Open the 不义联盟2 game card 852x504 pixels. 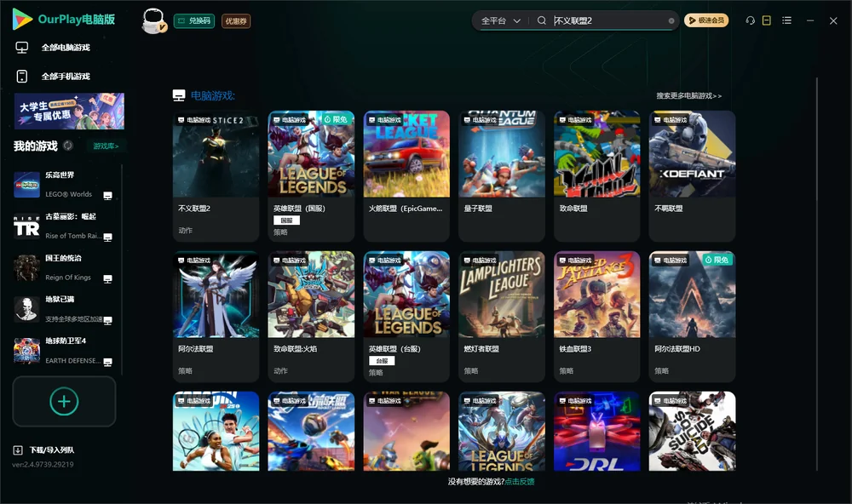click(216, 176)
